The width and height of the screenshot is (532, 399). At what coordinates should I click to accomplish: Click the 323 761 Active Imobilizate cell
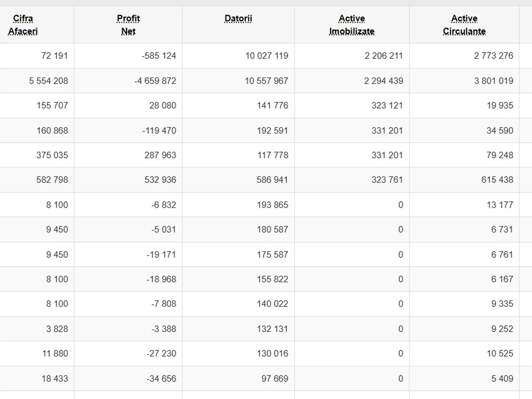(387, 180)
